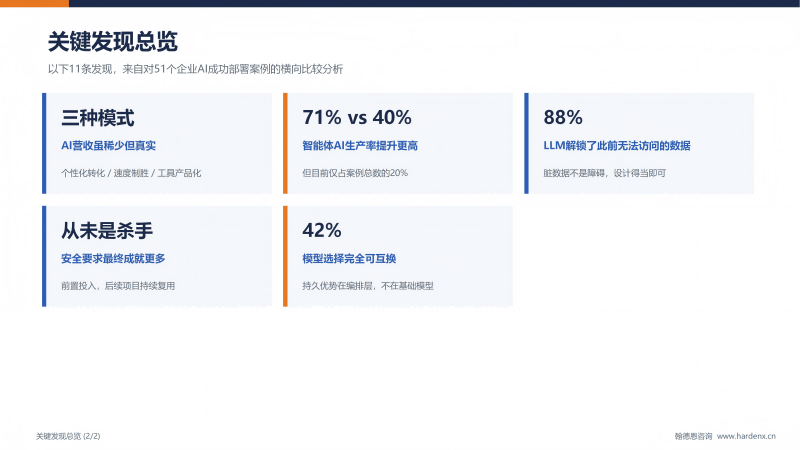Click the figure 71% vs 40%
This screenshot has width=800, height=450.
pos(357,117)
